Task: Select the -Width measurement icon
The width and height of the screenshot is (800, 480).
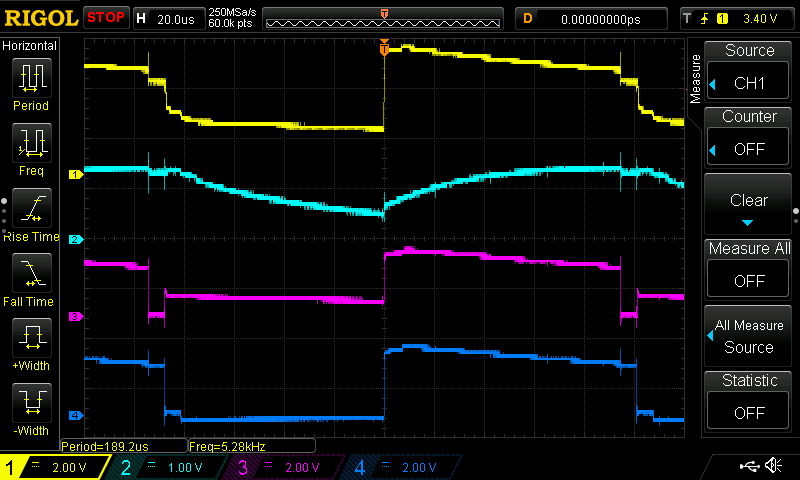Action: pos(32,402)
